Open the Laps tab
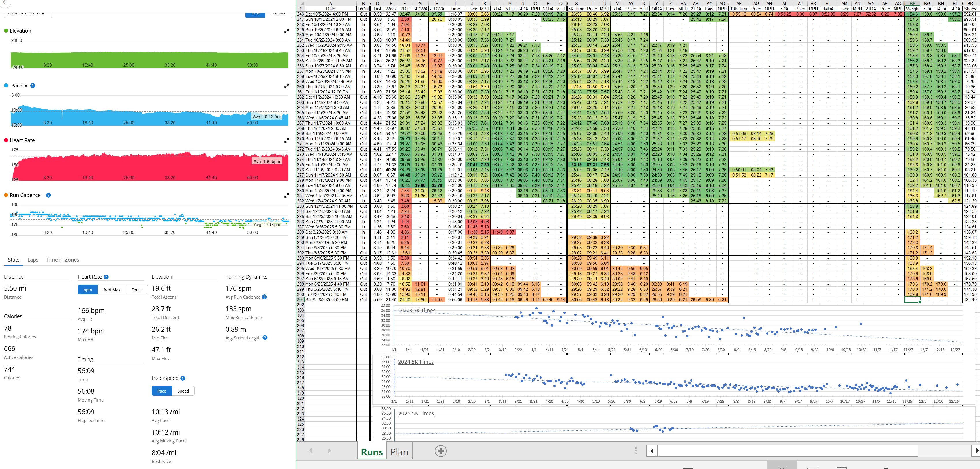Image resolution: width=980 pixels, height=469 pixels. coord(33,260)
